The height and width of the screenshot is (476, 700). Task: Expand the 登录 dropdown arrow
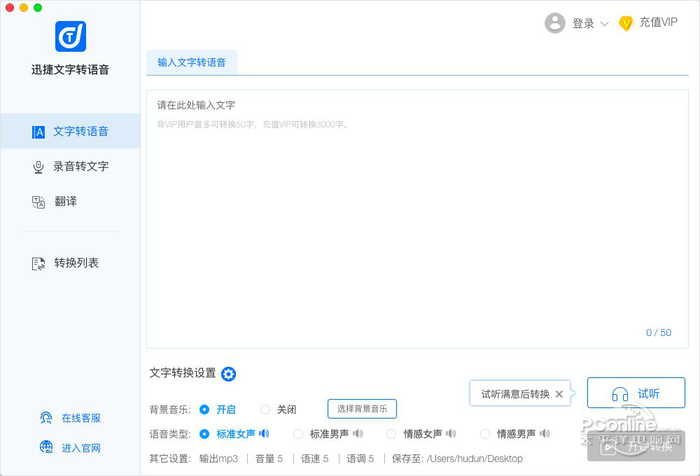pyautogui.click(x=604, y=24)
